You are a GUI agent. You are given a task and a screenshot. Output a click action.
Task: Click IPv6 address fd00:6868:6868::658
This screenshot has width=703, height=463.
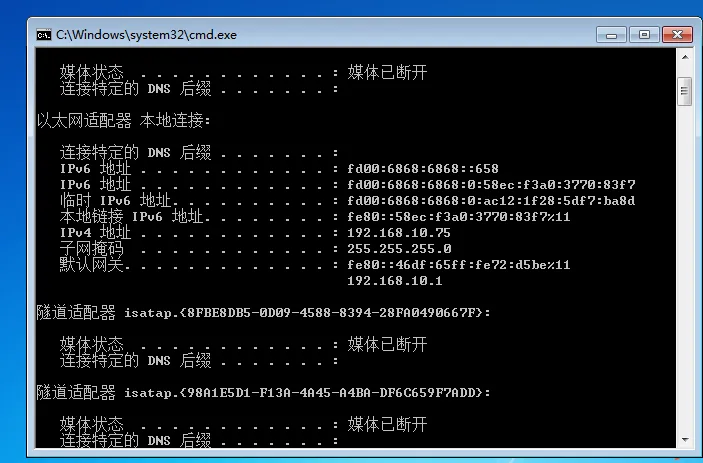423,169
